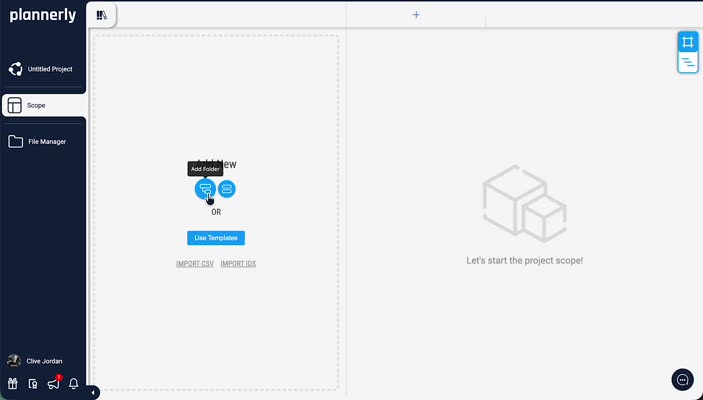Click the plannerly logo
The image size is (703, 400).
tap(43, 15)
